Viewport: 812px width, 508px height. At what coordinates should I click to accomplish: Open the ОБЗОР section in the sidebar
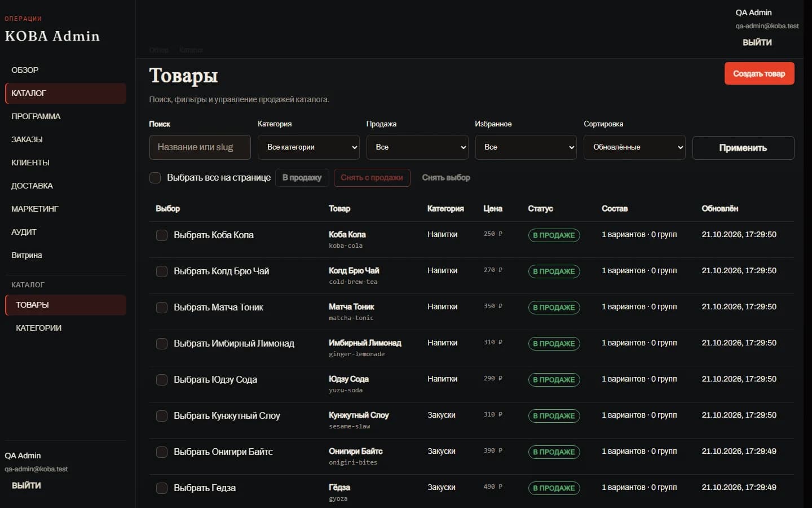(65, 70)
